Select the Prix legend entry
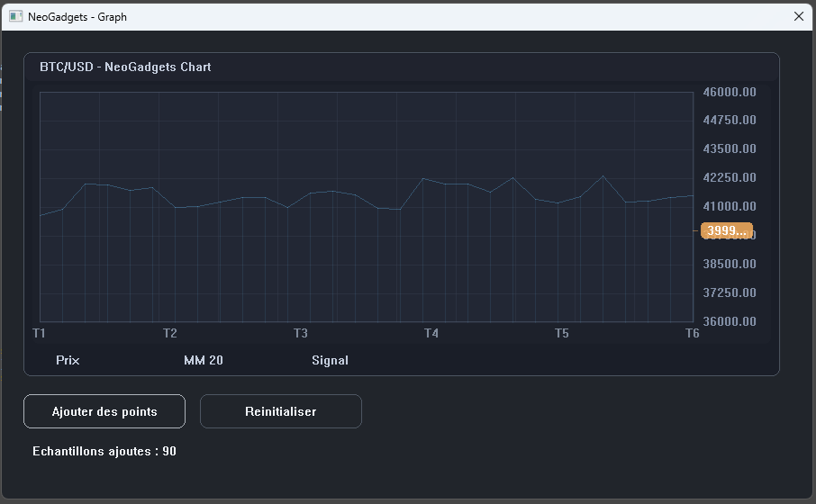Screen dimensions: 816x504 pyautogui.click(x=68, y=360)
